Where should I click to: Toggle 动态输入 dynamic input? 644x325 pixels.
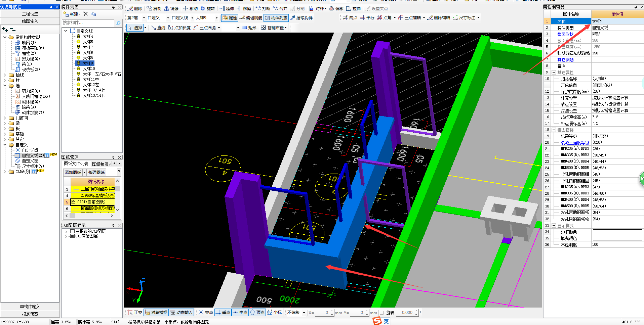point(181,312)
